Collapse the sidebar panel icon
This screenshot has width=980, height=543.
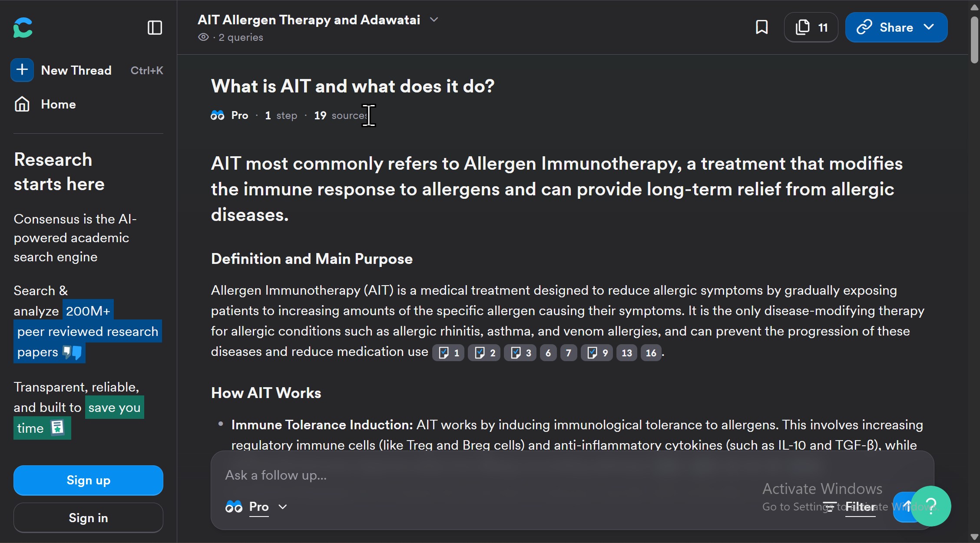click(155, 28)
